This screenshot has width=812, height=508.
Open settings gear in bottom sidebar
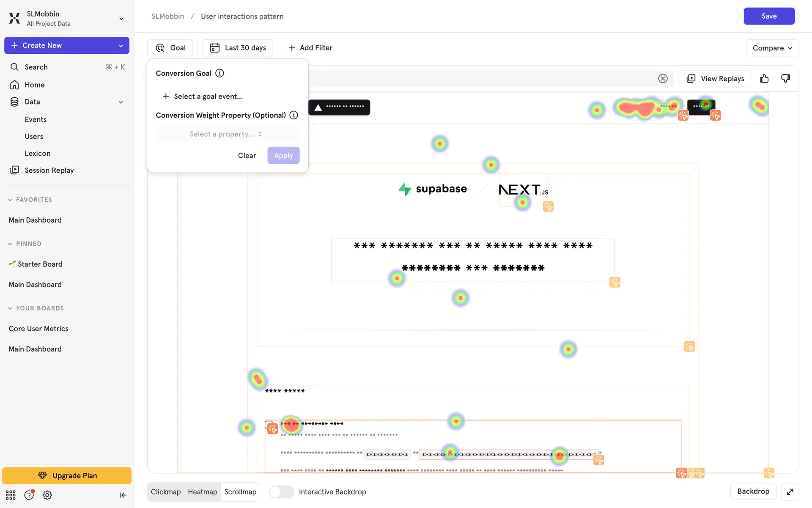pos(47,495)
